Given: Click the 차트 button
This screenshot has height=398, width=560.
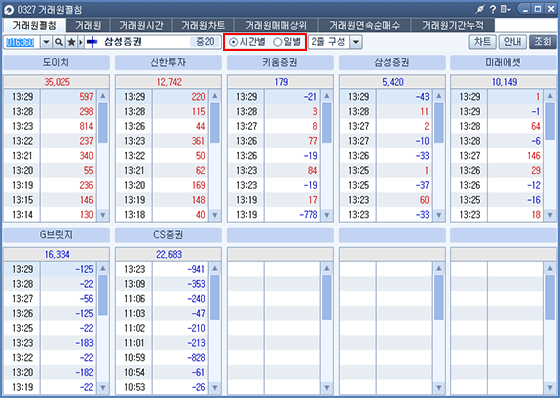Looking at the screenshot, I should 482,42.
